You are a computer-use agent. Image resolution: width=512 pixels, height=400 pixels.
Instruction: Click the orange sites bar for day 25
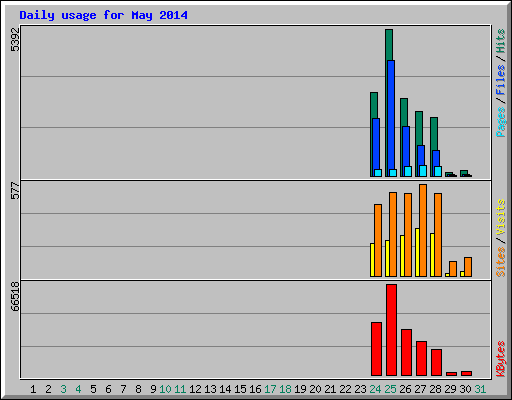pyautogui.click(x=393, y=234)
